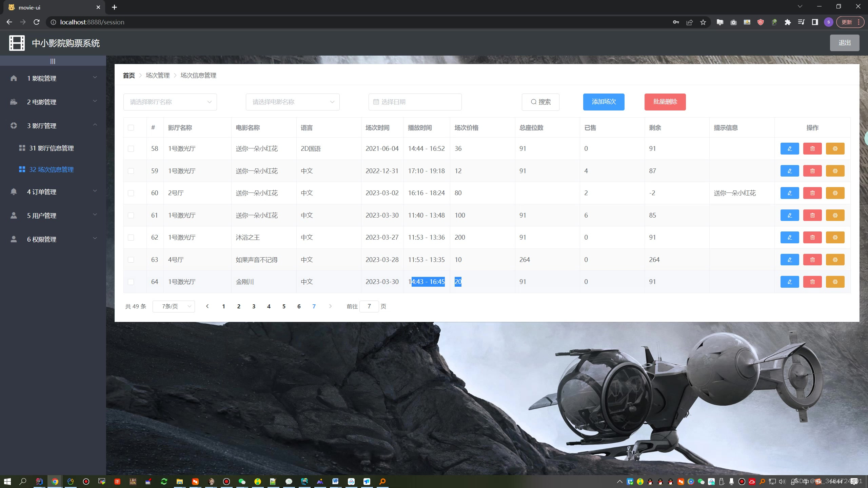The width and height of the screenshot is (868, 488).
Task: Check the checkbox for row 61
Action: click(x=131, y=215)
